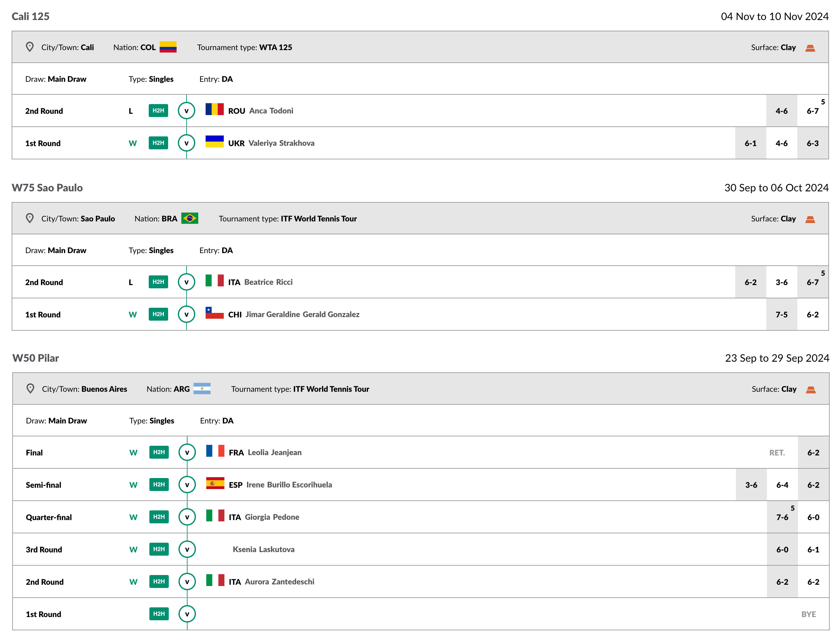840x640 pixels.
Task: Click the player name Ksenia Laskutova
Action: pyautogui.click(x=263, y=549)
